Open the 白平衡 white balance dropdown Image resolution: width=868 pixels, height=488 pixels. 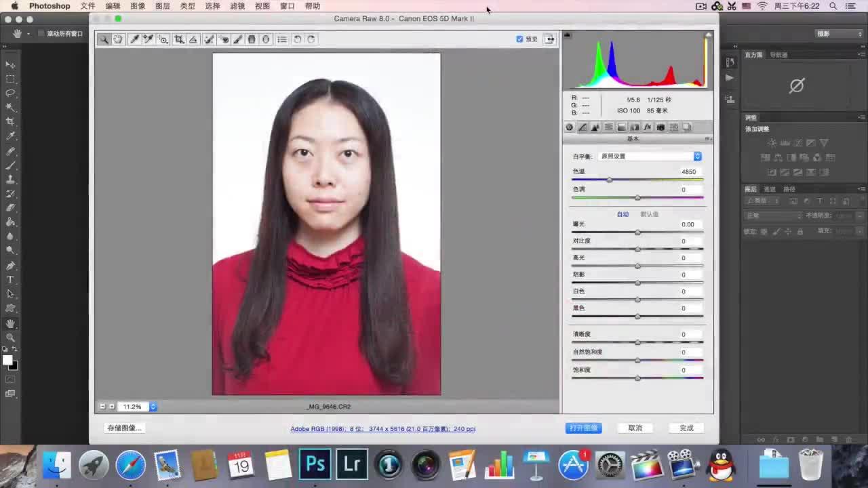point(650,156)
